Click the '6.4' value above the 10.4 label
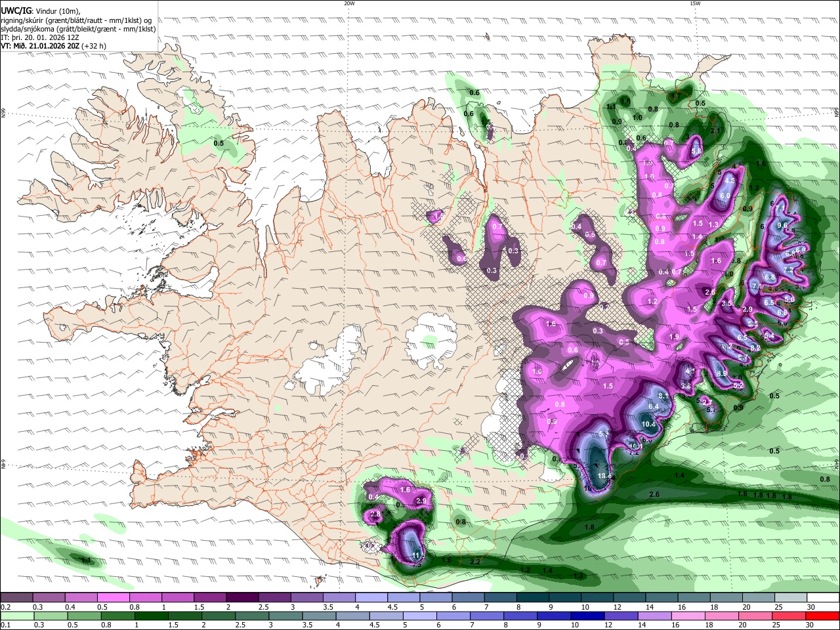Screen dimensions: 840x630 coord(654,407)
